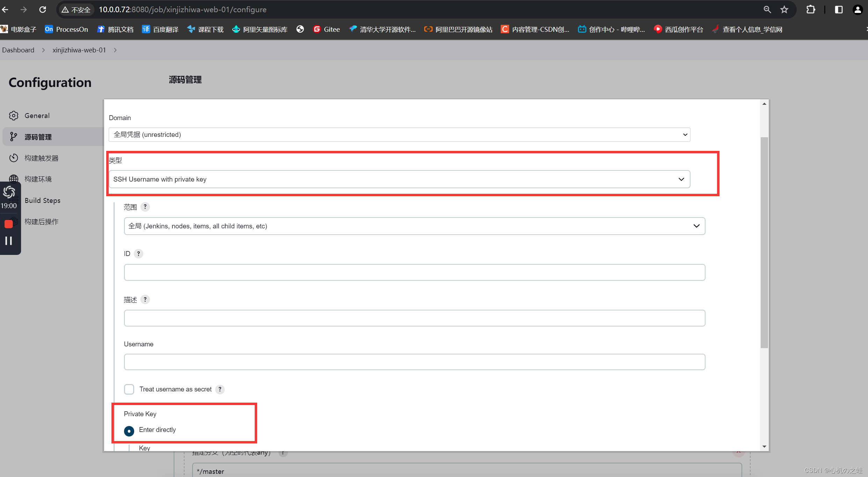Image resolution: width=868 pixels, height=477 pixels.
Task: Expand the 范围 scope dropdown
Action: coord(414,226)
